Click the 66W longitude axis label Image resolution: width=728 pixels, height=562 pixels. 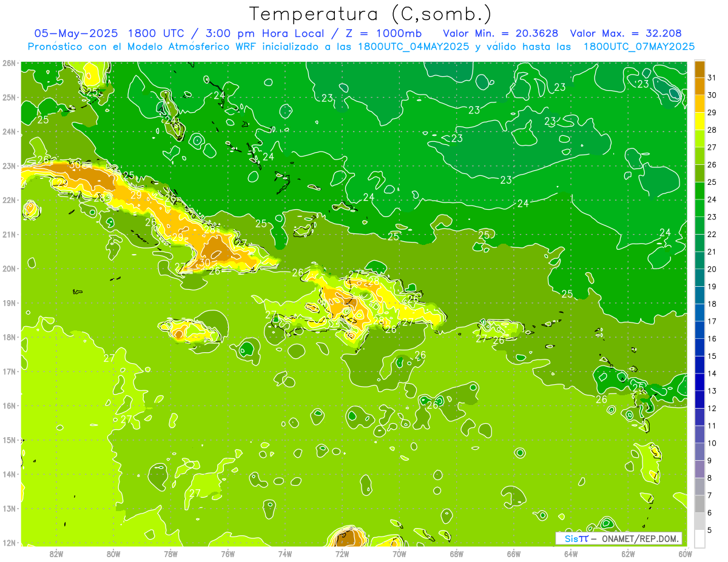(x=514, y=554)
